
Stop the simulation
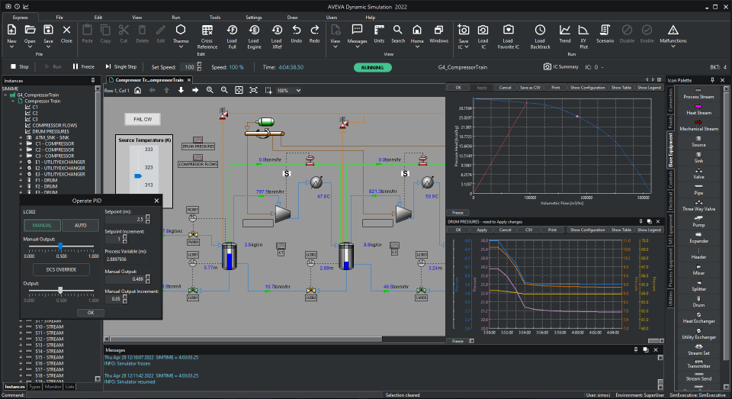[x=20, y=67]
